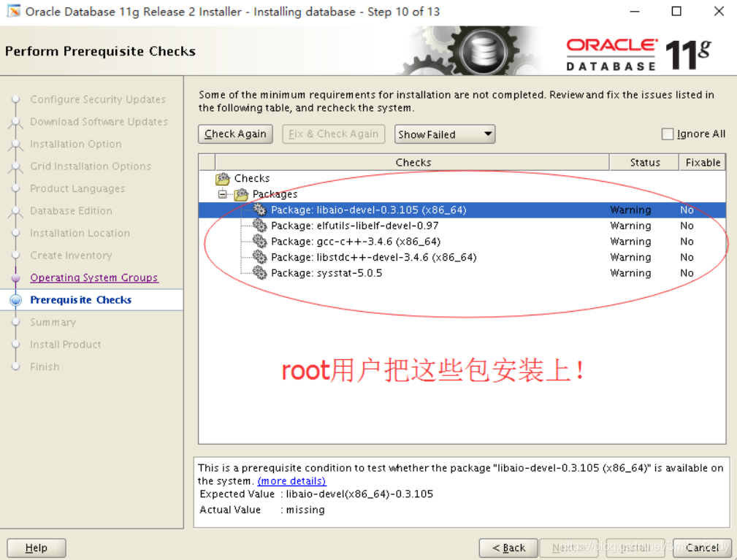
Task: Click the Fixable column header
Action: pyautogui.click(x=702, y=162)
